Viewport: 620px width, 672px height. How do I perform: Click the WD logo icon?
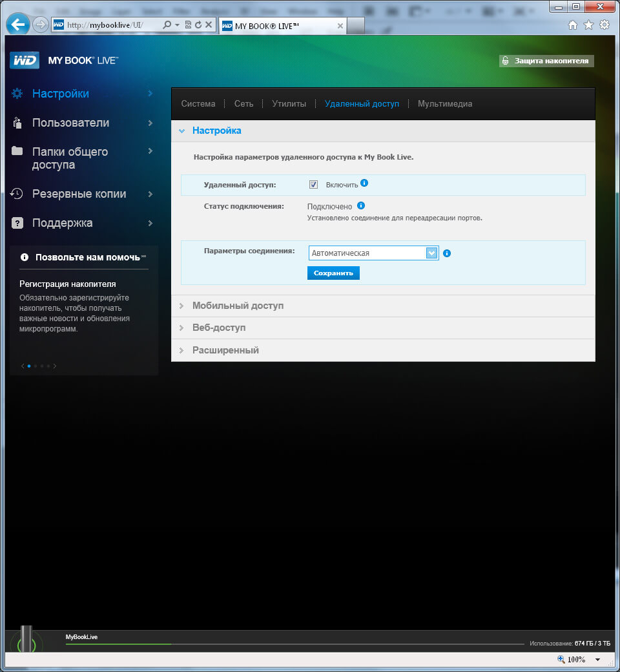(25, 60)
